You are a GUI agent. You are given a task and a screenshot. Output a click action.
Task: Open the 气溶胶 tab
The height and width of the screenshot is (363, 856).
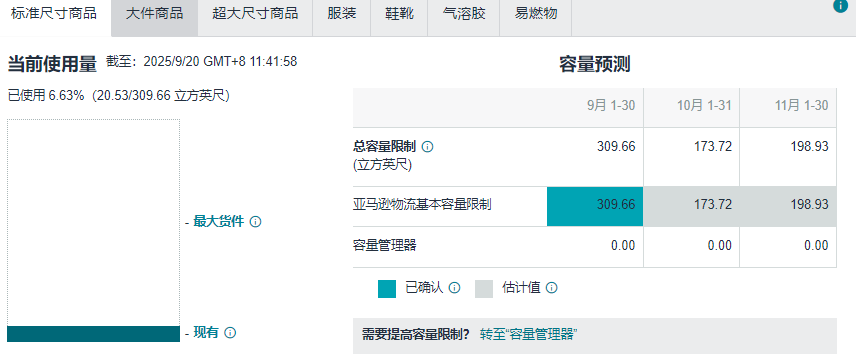(464, 14)
